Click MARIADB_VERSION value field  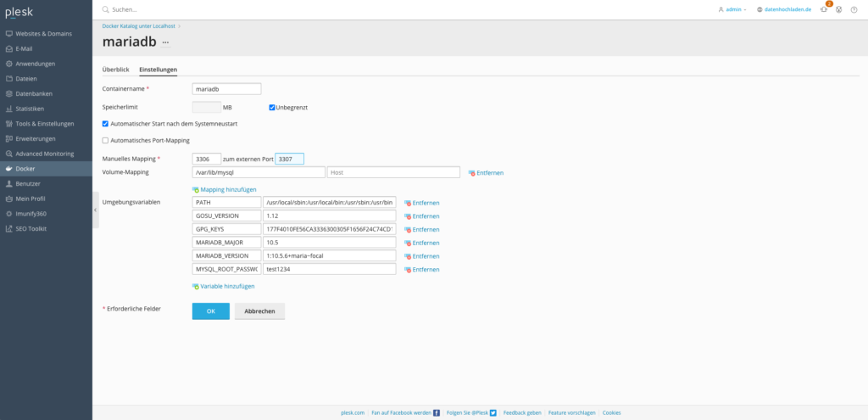[x=330, y=256]
